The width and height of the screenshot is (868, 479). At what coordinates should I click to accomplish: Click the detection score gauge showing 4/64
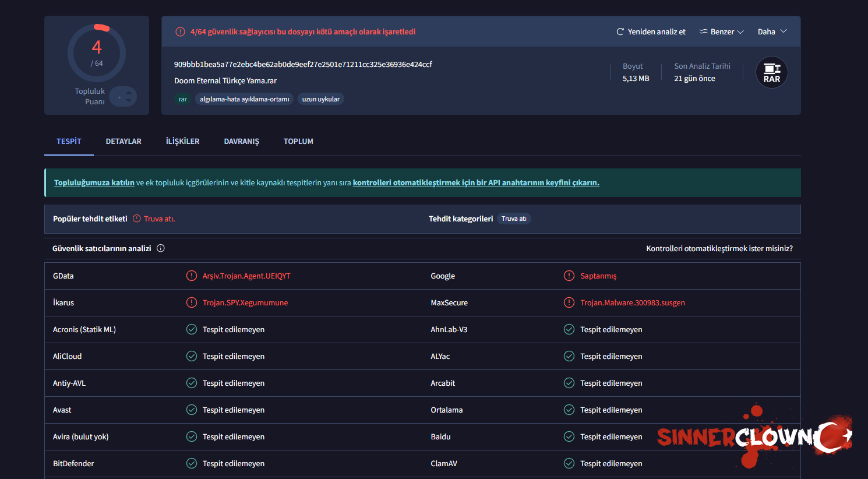97,53
